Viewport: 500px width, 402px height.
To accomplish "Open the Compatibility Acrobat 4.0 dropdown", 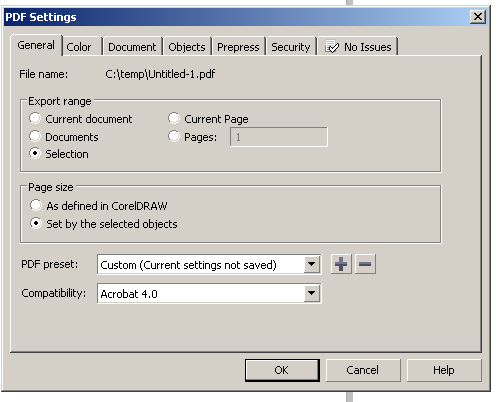I will pyautogui.click(x=312, y=293).
